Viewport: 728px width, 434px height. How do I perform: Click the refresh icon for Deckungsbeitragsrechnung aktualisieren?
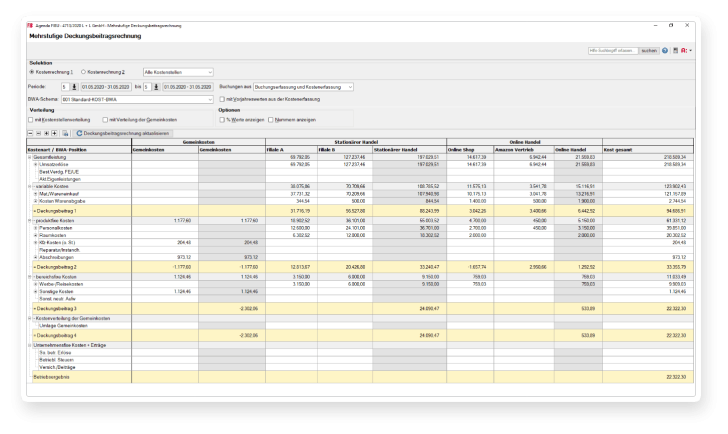[x=80, y=132]
